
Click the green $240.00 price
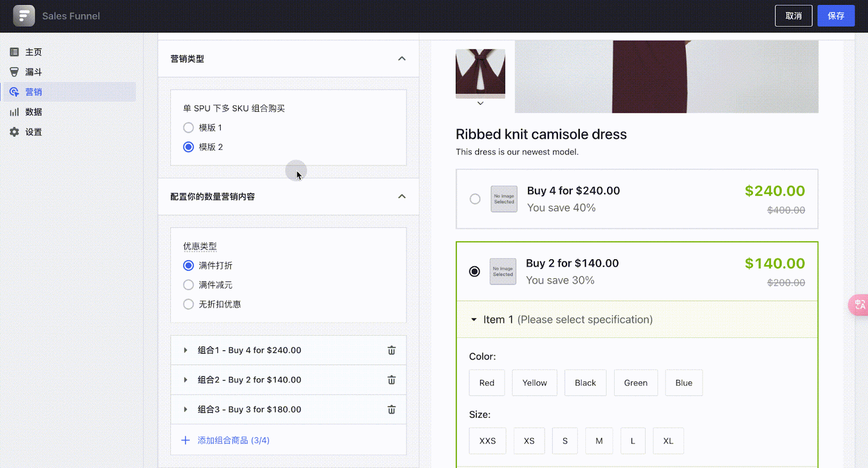tap(775, 191)
